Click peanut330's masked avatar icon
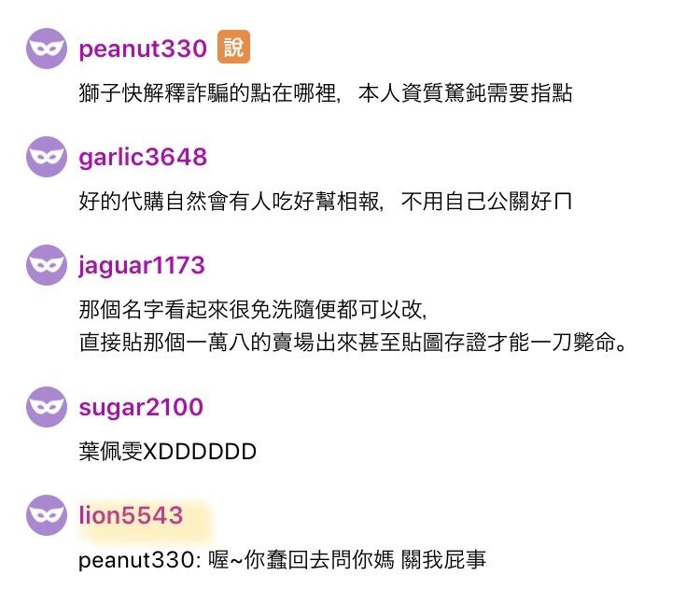The width and height of the screenshot is (700, 603). (47, 49)
